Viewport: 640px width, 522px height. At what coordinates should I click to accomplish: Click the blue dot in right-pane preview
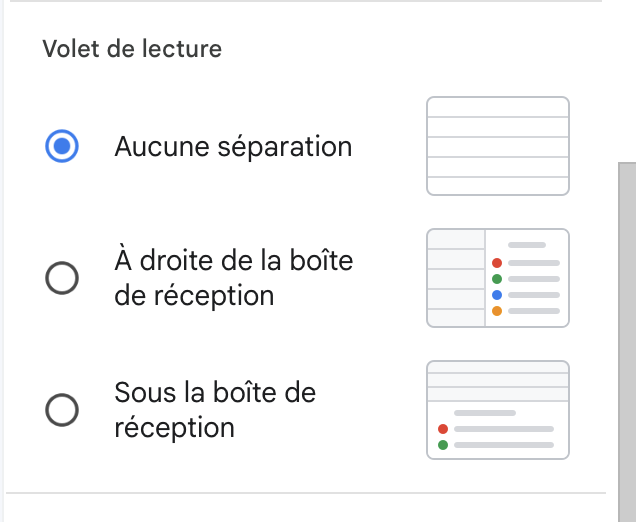[497, 295]
